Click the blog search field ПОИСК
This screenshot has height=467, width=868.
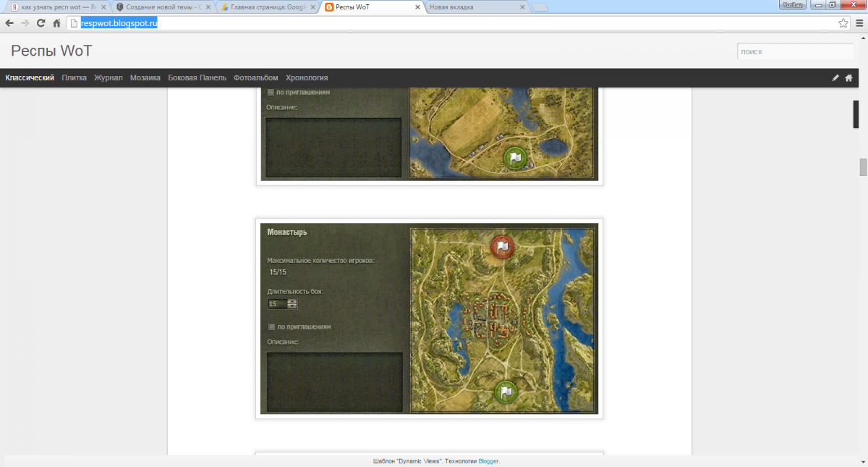796,52
